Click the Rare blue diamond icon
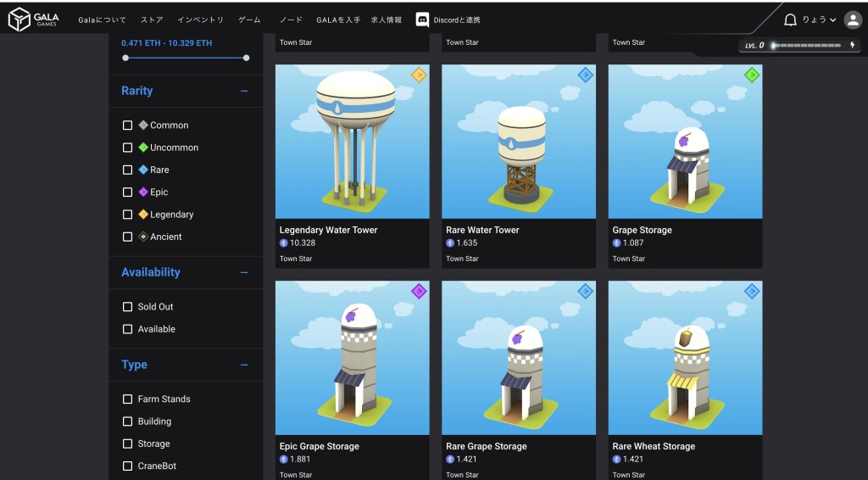The image size is (868, 480). 143,170
